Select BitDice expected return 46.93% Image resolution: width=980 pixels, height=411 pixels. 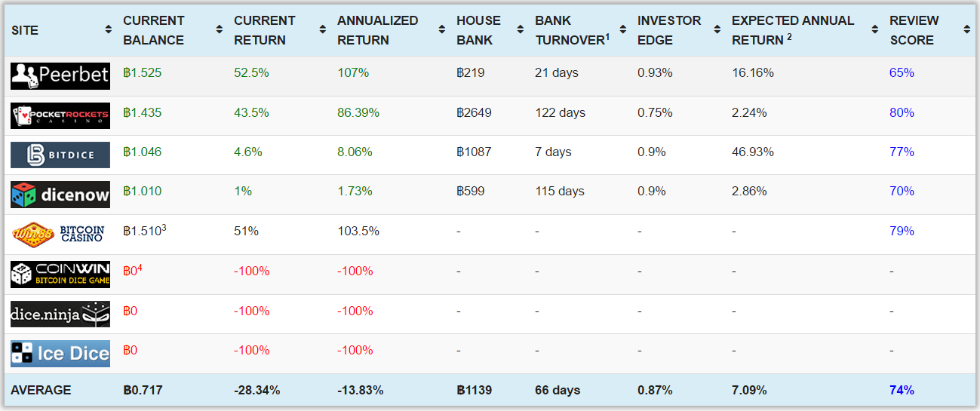click(x=752, y=152)
